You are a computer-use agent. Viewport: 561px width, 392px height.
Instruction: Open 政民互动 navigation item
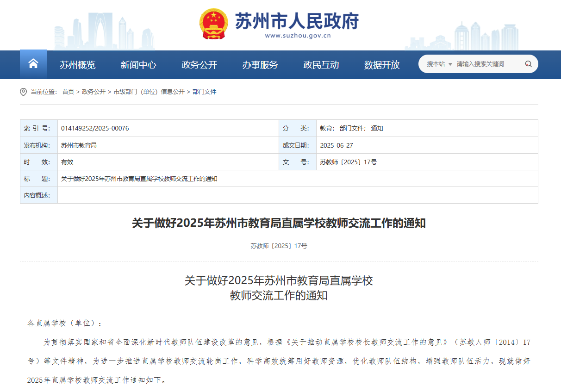[321, 65]
